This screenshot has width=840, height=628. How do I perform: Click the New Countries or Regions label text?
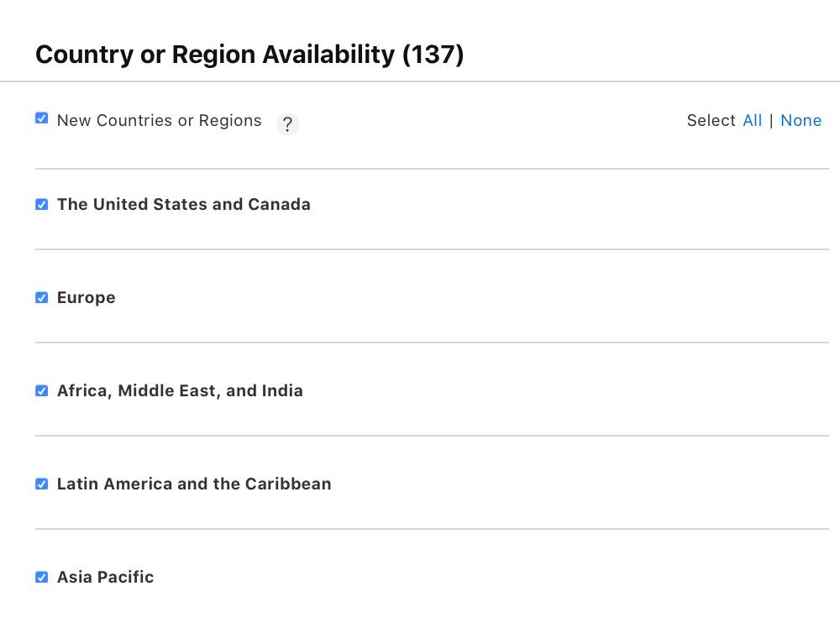[159, 120]
